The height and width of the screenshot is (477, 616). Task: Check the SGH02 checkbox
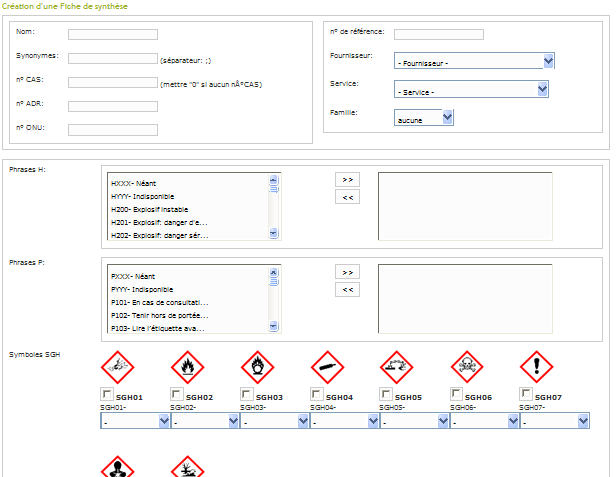[177, 394]
